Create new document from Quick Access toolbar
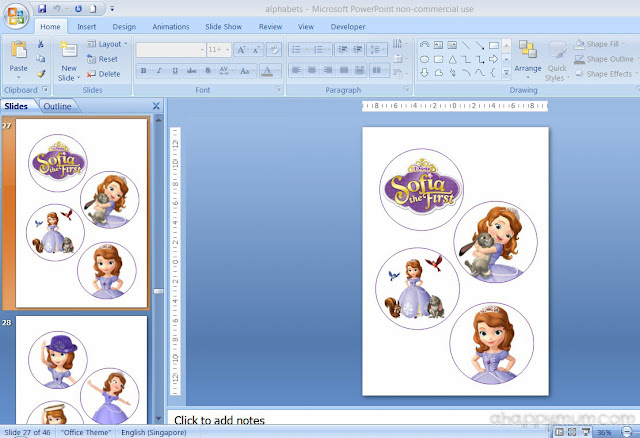Image resolution: width=640 pixels, height=438 pixels. pos(93,9)
